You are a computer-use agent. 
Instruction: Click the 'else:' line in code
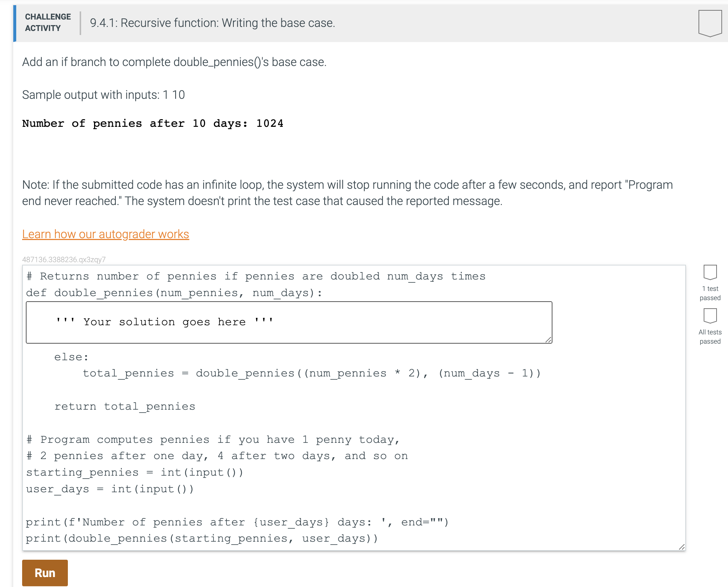(x=71, y=357)
